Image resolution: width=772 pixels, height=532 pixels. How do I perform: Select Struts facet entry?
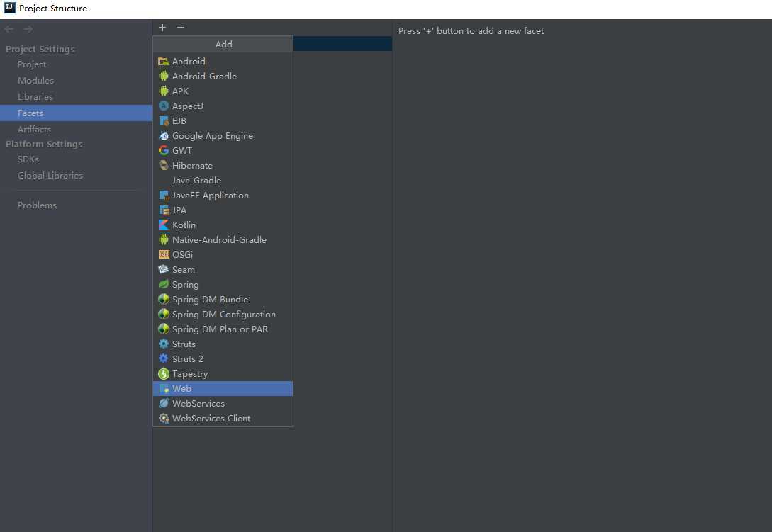click(223, 344)
